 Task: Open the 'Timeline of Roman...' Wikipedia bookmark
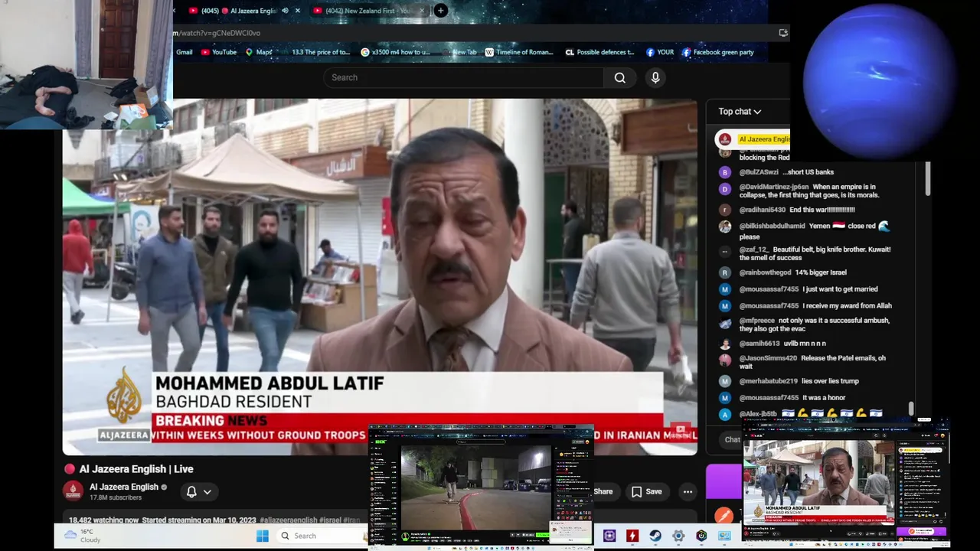point(519,52)
